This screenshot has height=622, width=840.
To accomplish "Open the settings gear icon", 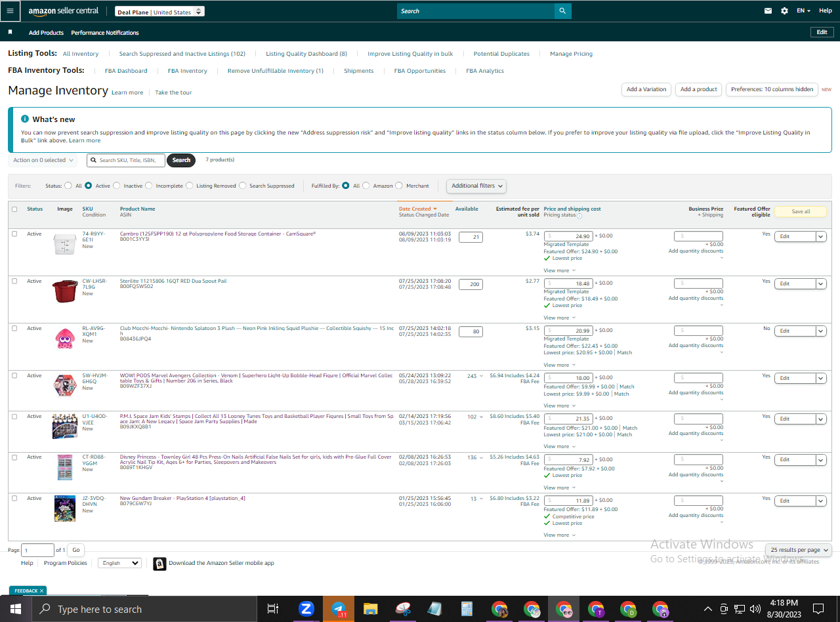I will pos(784,11).
